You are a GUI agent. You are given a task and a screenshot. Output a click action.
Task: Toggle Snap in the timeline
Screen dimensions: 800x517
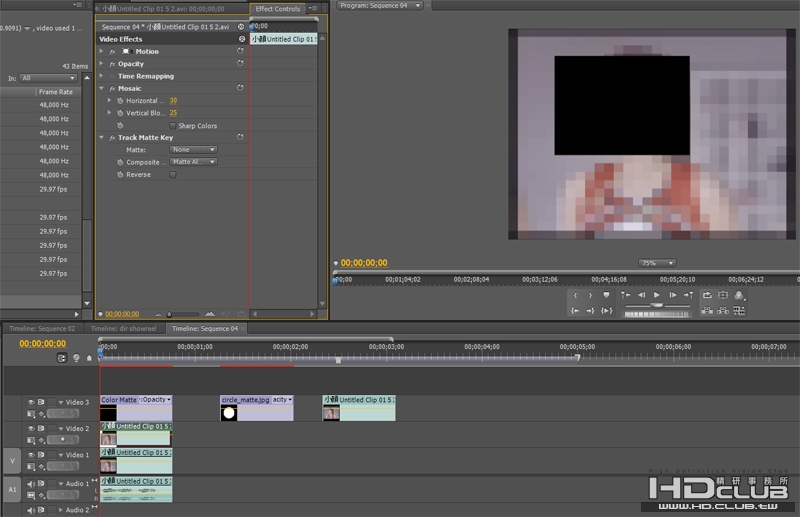pyautogui.click(x=62, y=358)
